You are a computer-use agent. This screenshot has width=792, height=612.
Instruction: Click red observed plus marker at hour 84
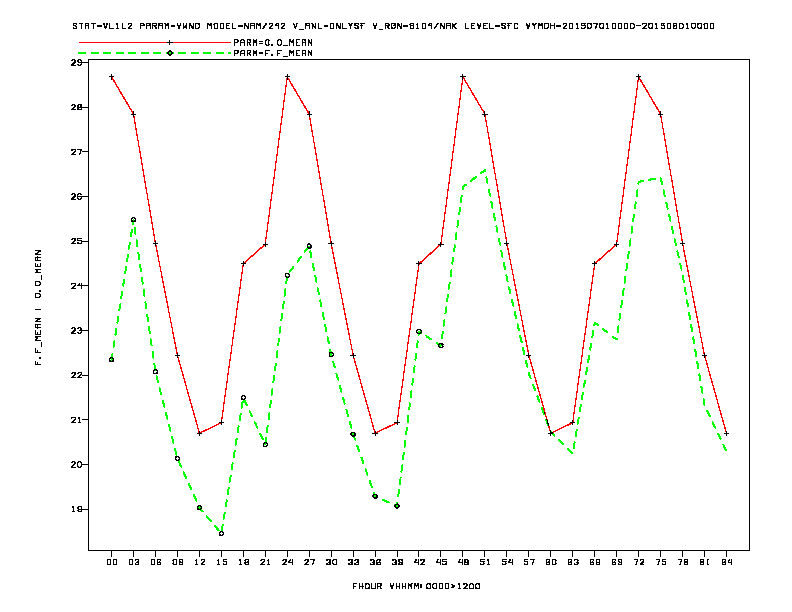726,433
